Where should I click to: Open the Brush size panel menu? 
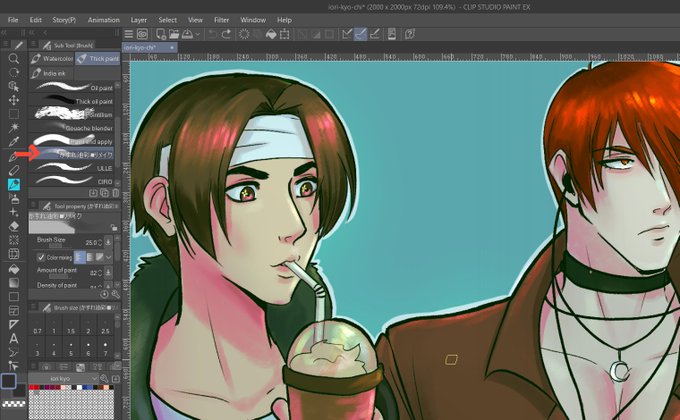(34, 307)
